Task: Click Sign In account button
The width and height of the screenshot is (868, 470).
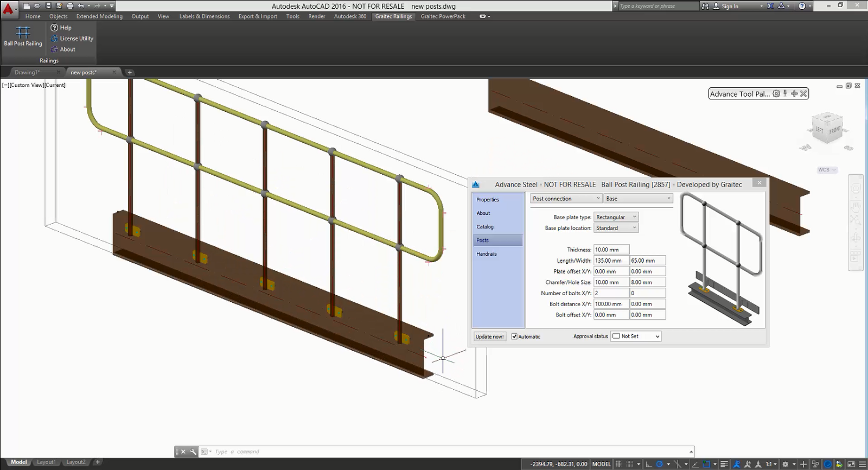Action: tap(726, 6)
